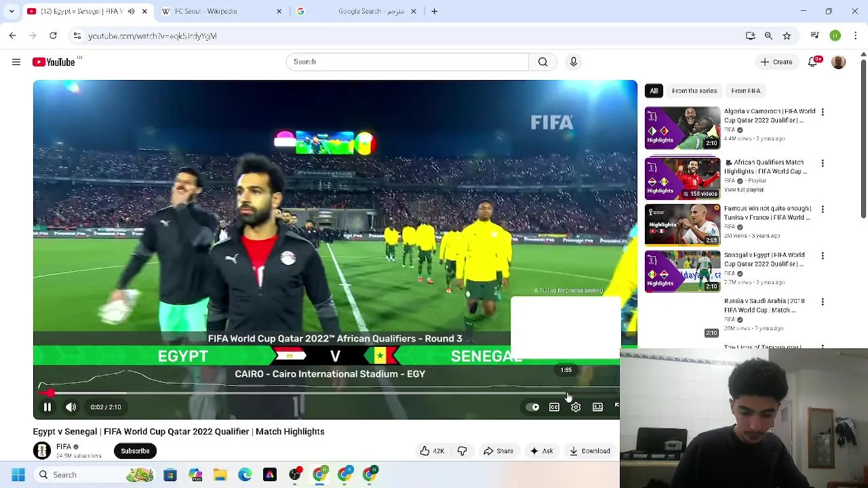Viewport: 868px width, 488px height.
Task: Open the Chrome profile 'H' avatar
Action: 835,36
